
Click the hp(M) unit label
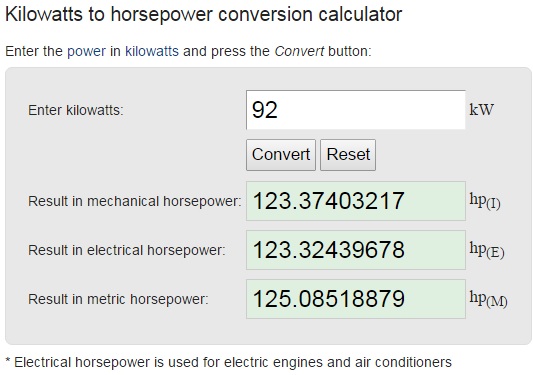click(488, 299)
